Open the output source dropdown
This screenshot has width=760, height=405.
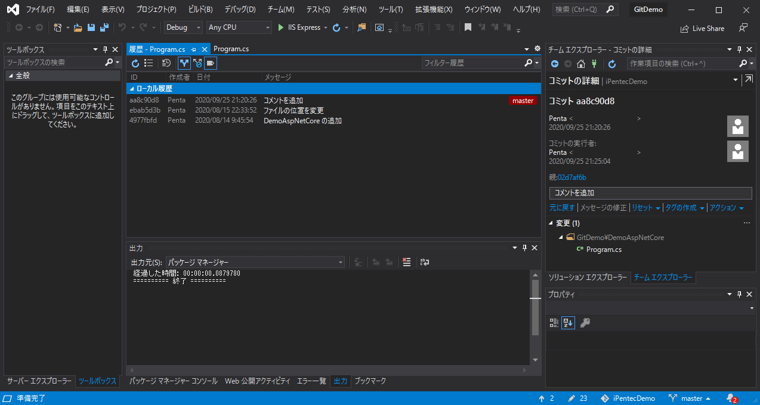click(255, 262)
